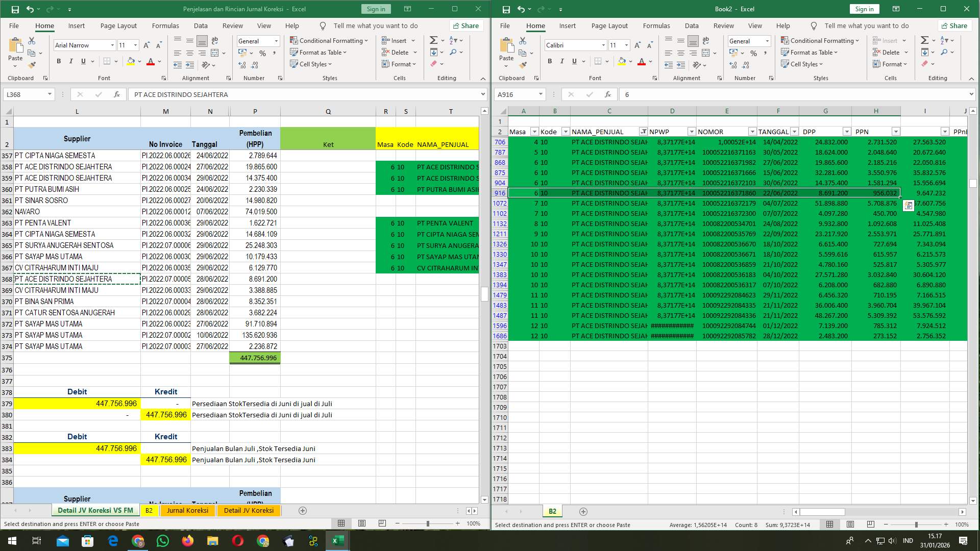The image size is (980, 551).
Task: Open the Insert Function (fx) icon
Action: point(116,94)
